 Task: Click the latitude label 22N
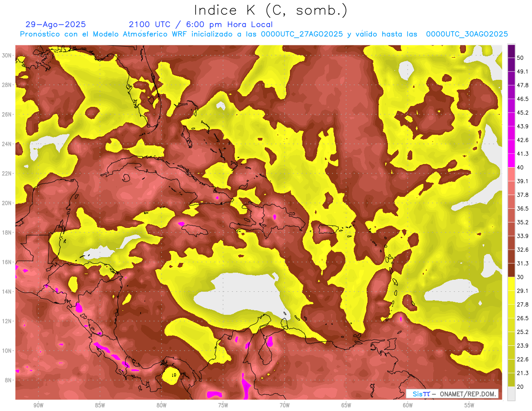point(7,173)
